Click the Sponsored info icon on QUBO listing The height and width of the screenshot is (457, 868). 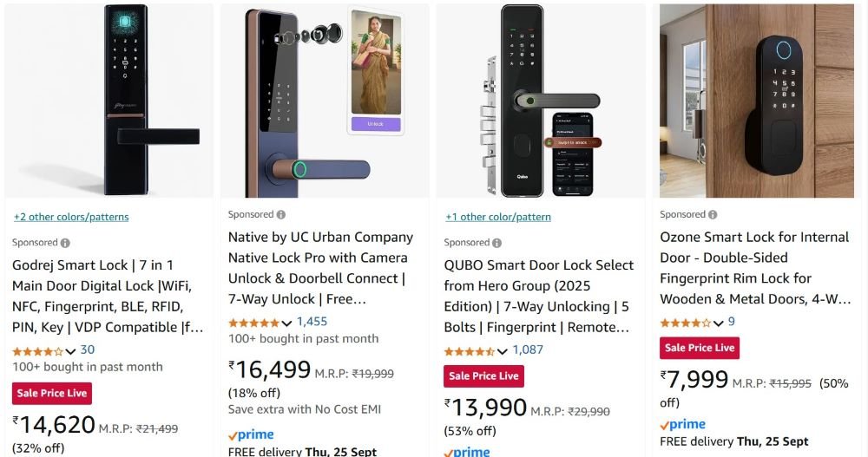tap(497, 243)
